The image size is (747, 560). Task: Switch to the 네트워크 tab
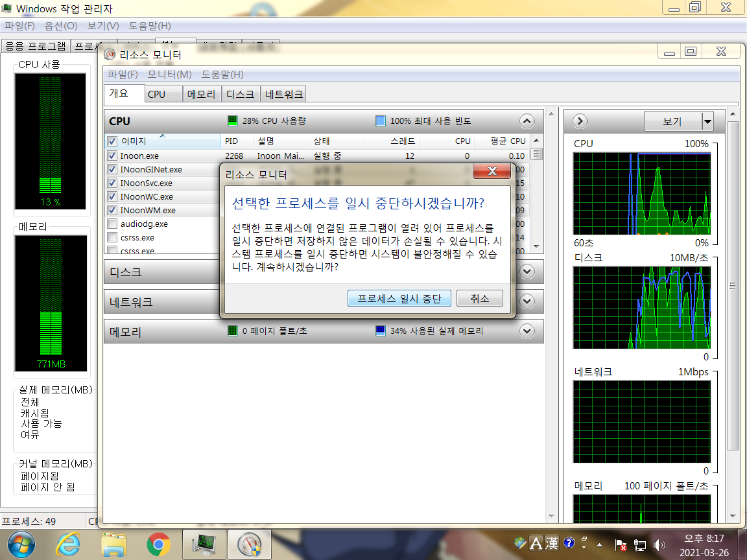pyautogui.click(x=283, y=94)
